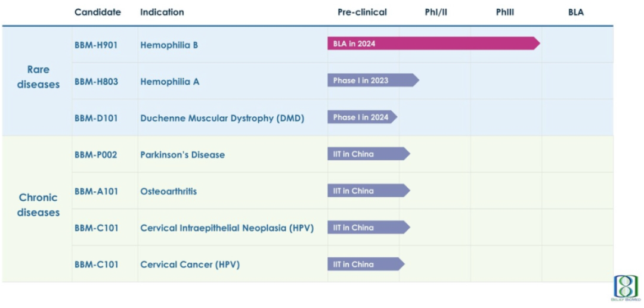Screen dimensions: 644x308
Task: Click the 'Indication' column header
Action: point(162,12)
